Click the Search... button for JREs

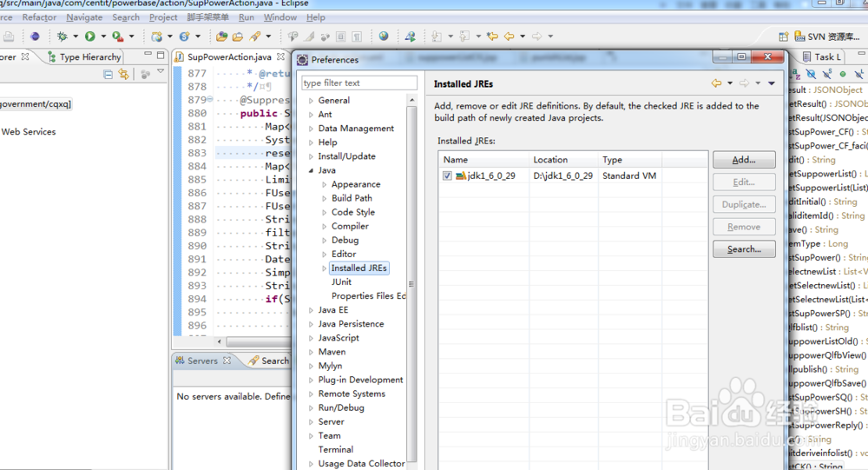(744, 249)
